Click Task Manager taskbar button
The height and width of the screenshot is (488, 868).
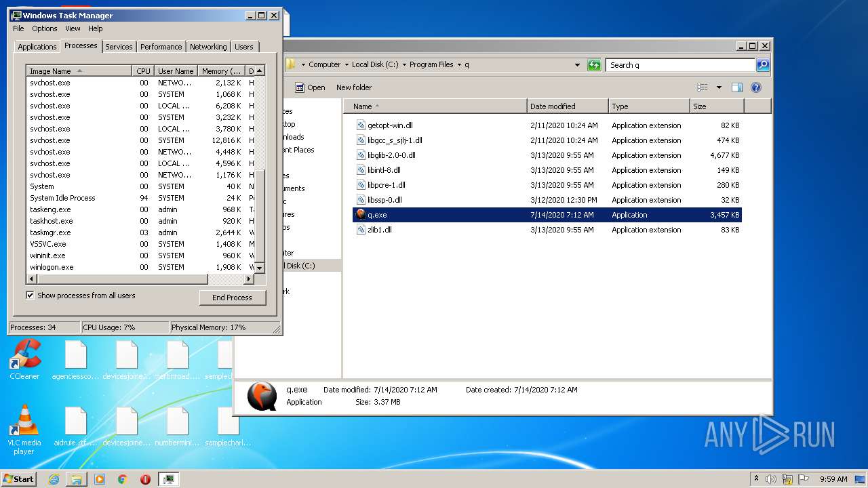point(168,479)
